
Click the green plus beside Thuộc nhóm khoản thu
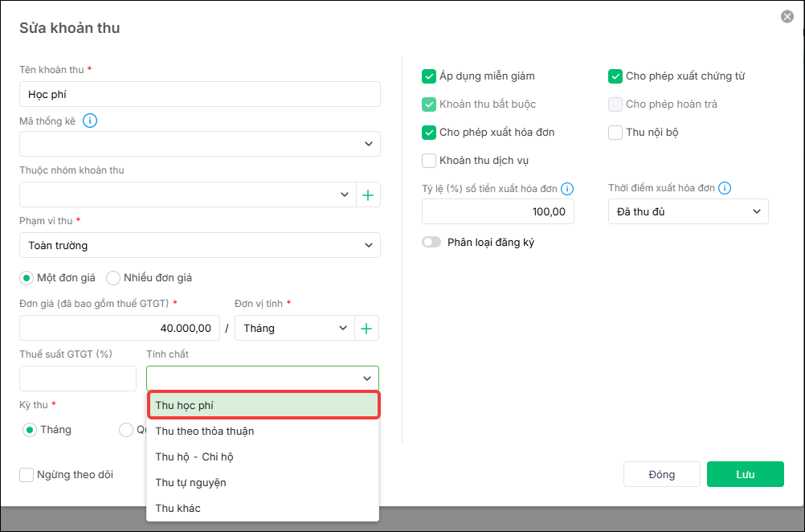tap(368, 194)
